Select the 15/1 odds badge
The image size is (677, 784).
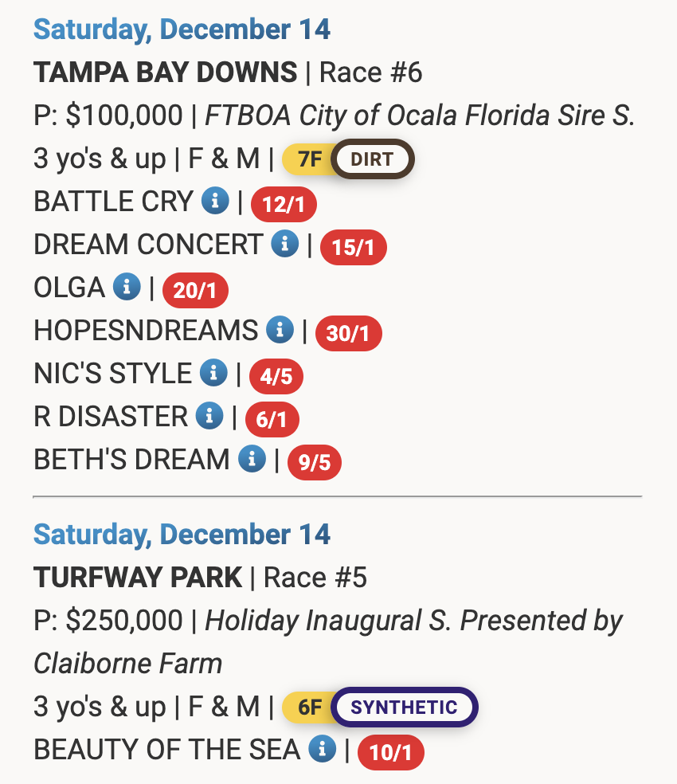(x=353, y=248)
